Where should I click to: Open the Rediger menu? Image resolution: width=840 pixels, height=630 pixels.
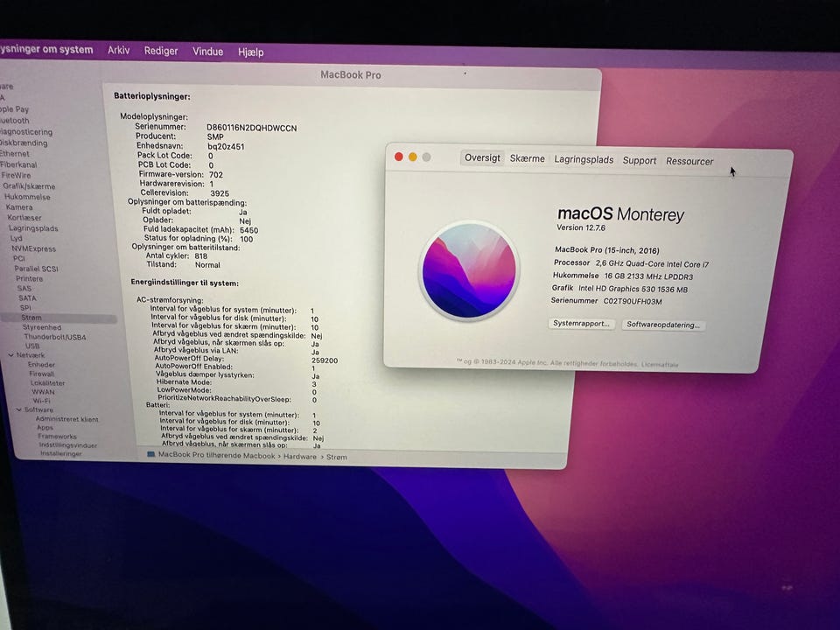tap(161, 51)
